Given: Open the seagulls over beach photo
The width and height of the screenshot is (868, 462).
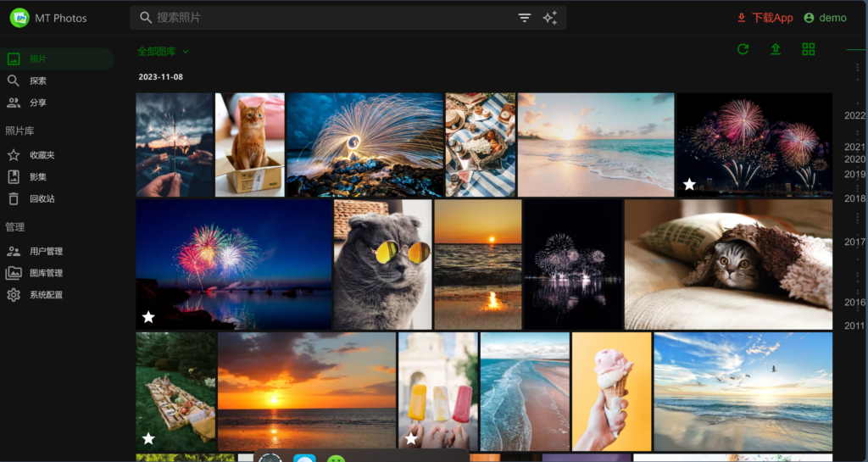Looking at the screenshot, I should click(743, 392).
